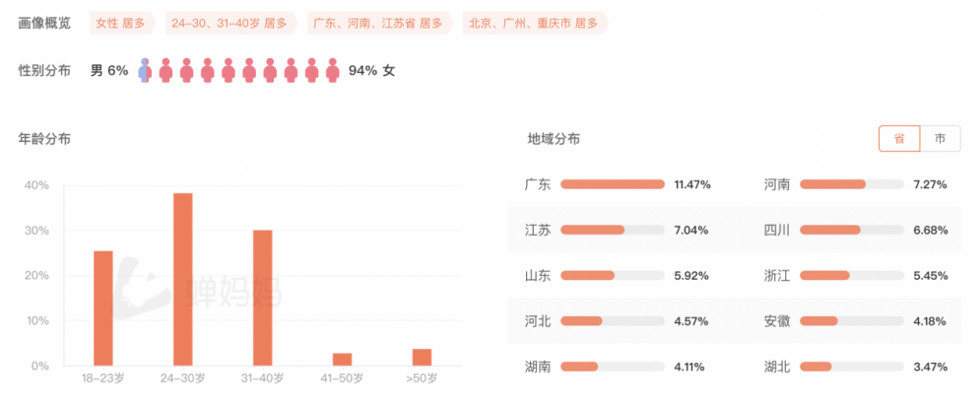Click the 广东 progress bar
This screenshot has width=980, height=414.
(613, 184)
